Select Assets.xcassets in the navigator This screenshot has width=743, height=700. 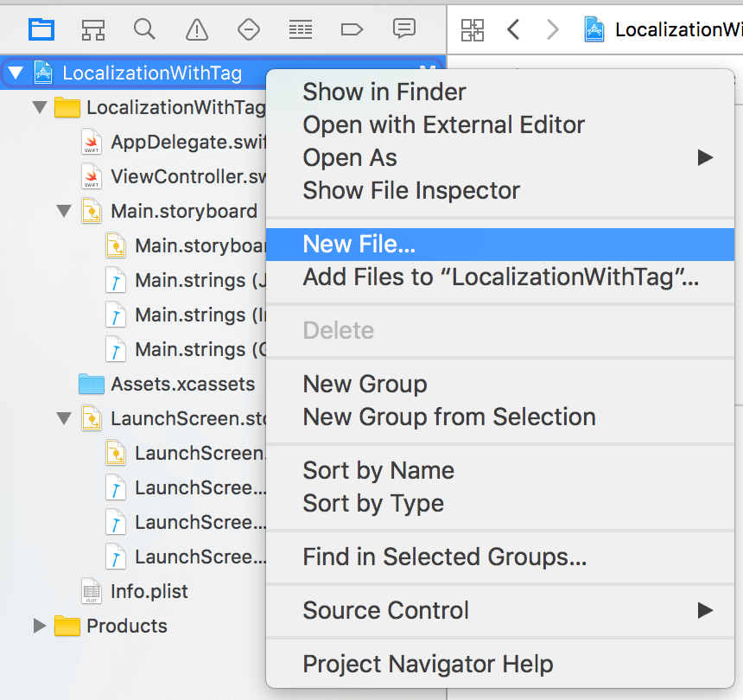point(182,385)
